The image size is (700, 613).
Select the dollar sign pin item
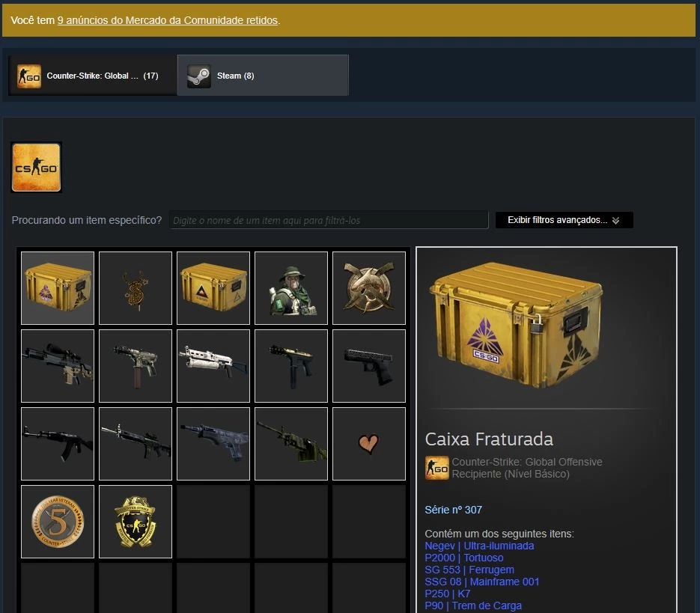[x=136, y=288]
